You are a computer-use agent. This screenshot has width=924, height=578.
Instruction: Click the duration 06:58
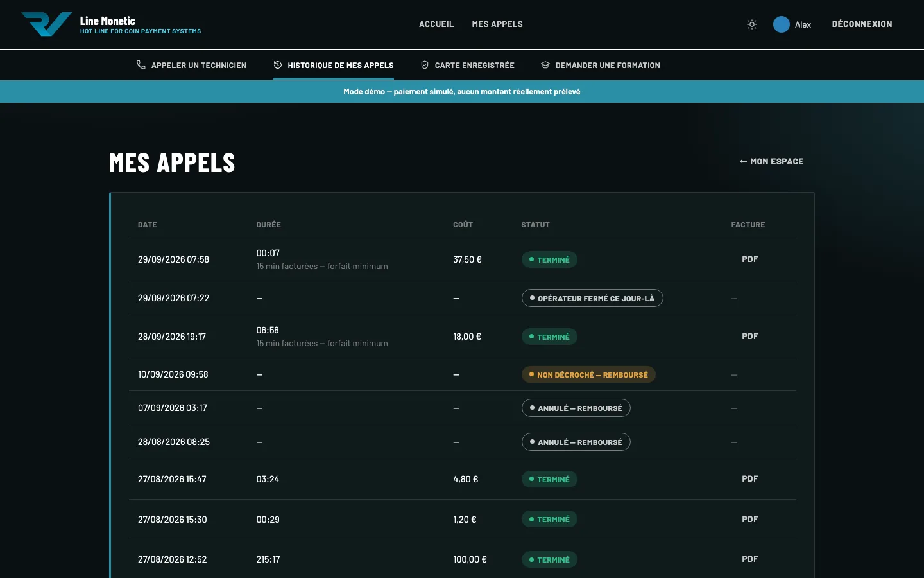tap(268, 330)
